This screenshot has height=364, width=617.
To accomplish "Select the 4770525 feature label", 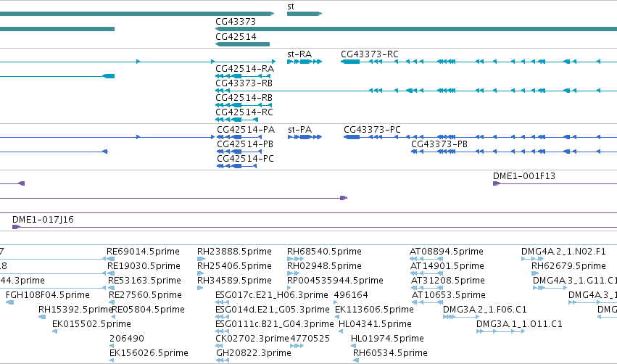I will tap(310, 339).
